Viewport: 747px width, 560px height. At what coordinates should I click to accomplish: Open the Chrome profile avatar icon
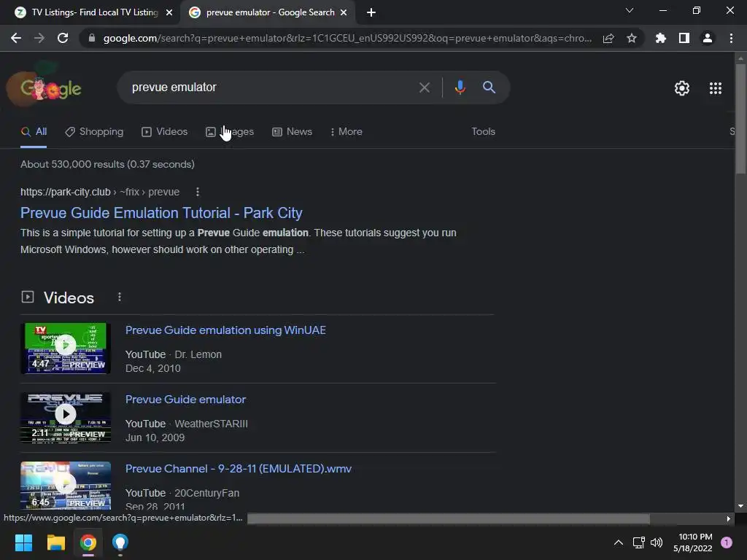[x=708, y=38]
